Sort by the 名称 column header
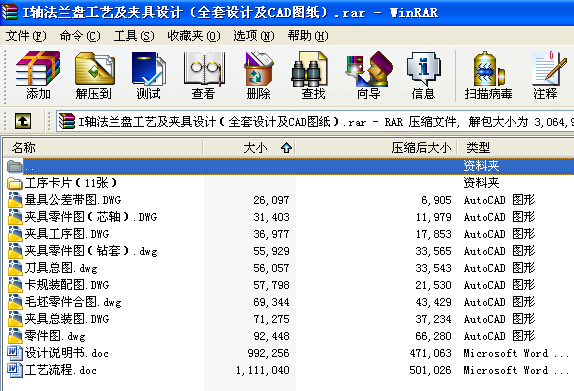This screenshot has height=391, width=574. pyautogui.click(x=103, y=148)
